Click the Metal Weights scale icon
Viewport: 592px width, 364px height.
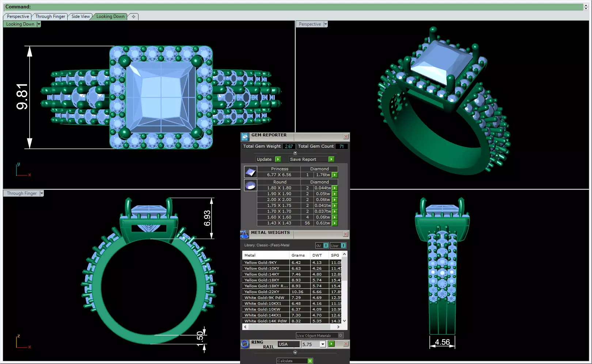pyautogui.click(x=244, y=234)
